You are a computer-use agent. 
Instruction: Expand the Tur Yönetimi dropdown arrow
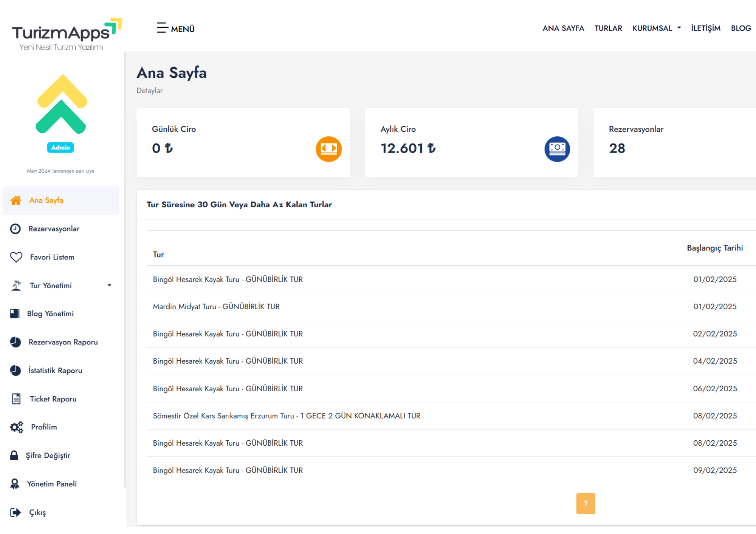click(109, 286)
